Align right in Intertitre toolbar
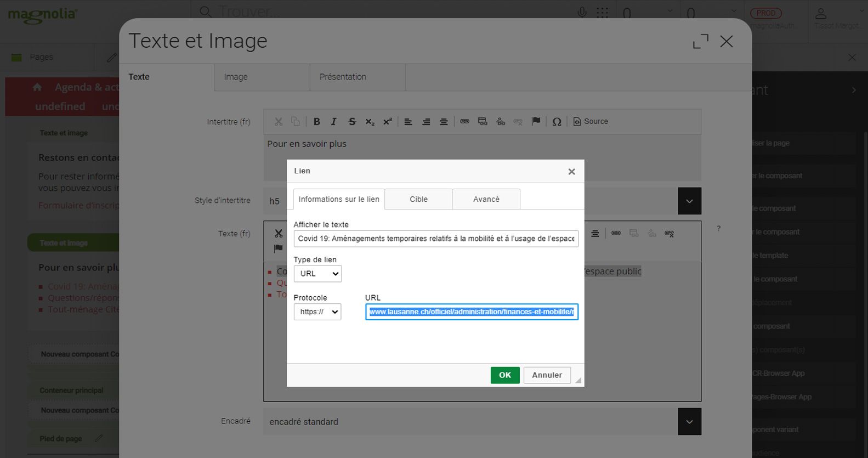The image size is (868, 458). pyautogui.click(x=426, y=122)
